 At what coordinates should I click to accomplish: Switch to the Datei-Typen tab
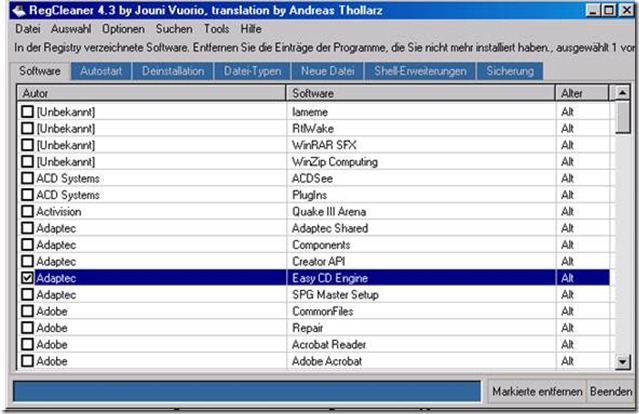[x=252, y=71]
